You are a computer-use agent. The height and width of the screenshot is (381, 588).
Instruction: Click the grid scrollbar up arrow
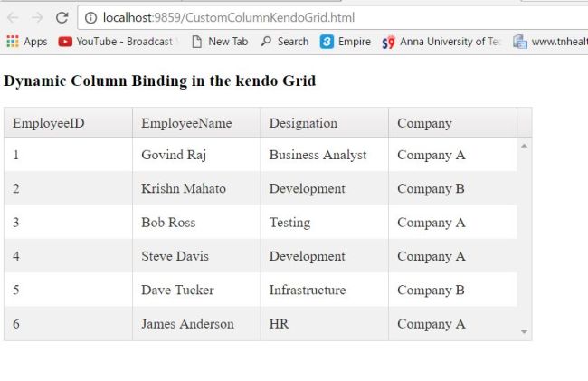click(525, 146)
